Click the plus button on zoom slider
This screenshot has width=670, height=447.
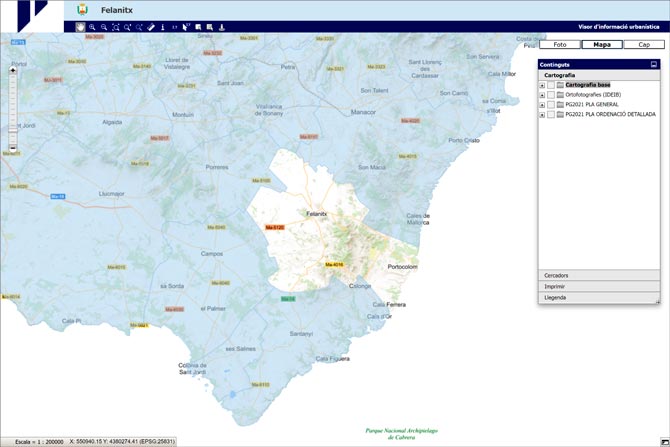click(x=13, y=70)
